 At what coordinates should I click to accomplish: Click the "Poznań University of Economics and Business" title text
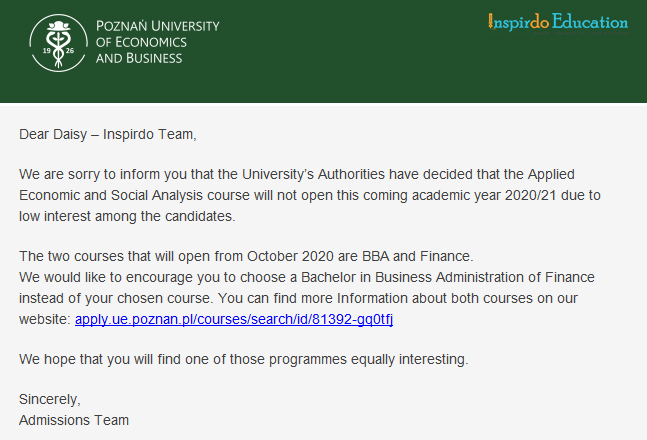(x=157, y=42)
